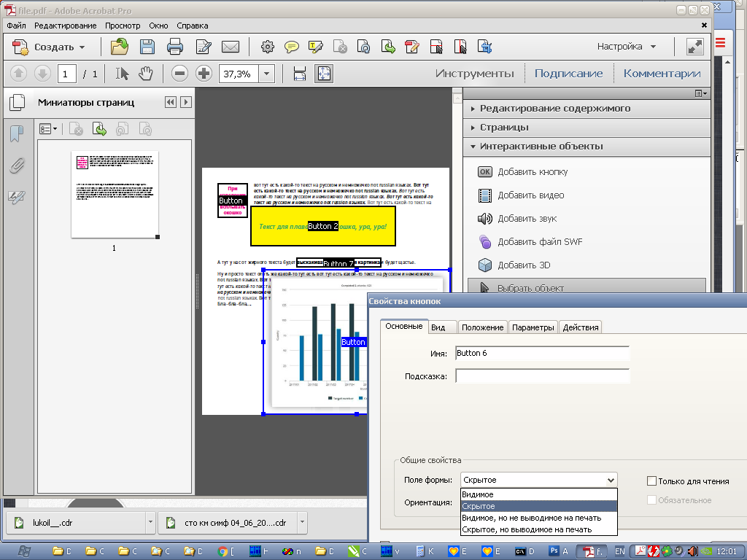The image size is (747, 560).
Task: Select the page 1 thumbnail
Action: (115, 194)
